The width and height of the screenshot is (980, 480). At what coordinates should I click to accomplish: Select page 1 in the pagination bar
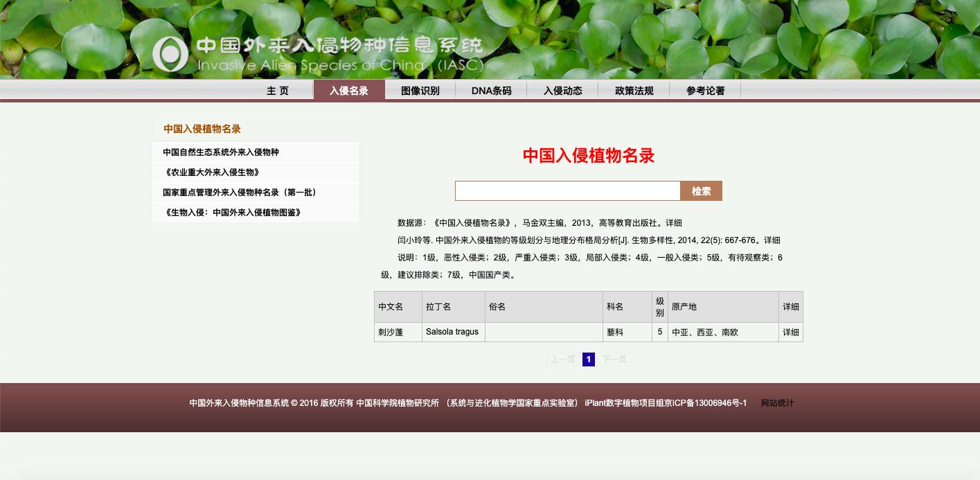[588, 359]
